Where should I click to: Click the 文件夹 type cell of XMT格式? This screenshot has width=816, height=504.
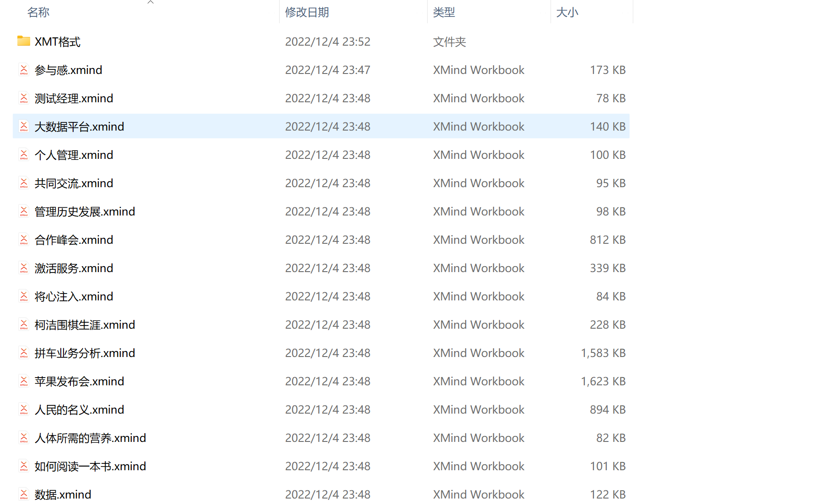[x=450, y=42]
